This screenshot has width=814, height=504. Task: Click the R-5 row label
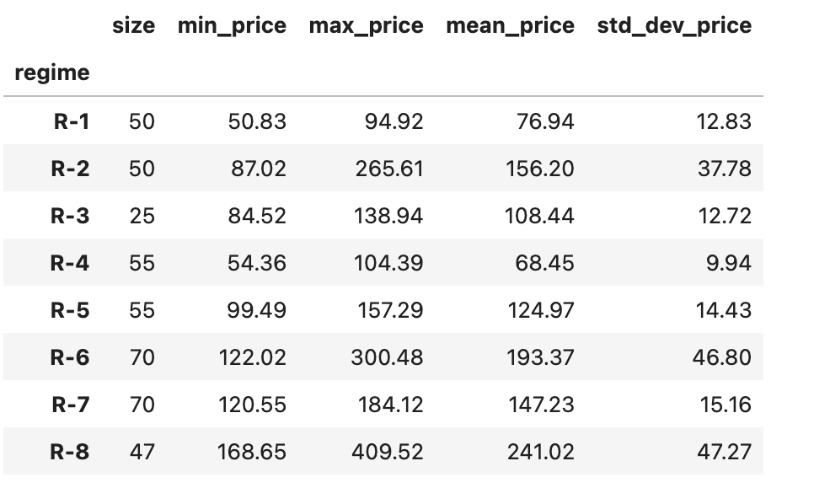click(x=70, y=310)
